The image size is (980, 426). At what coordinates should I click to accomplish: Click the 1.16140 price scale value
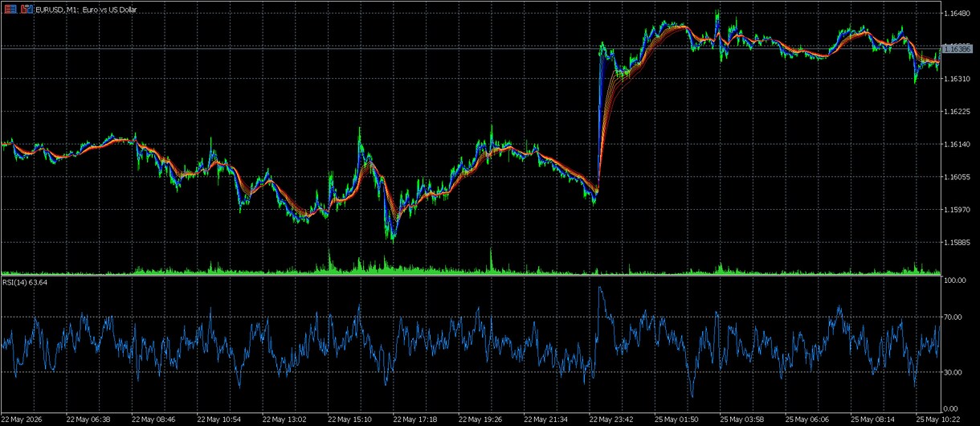(x=958, y=145)
